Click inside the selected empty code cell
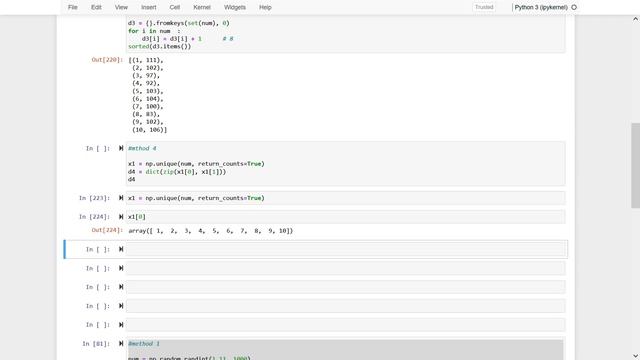Screen dimensions: 640x360 346,249
